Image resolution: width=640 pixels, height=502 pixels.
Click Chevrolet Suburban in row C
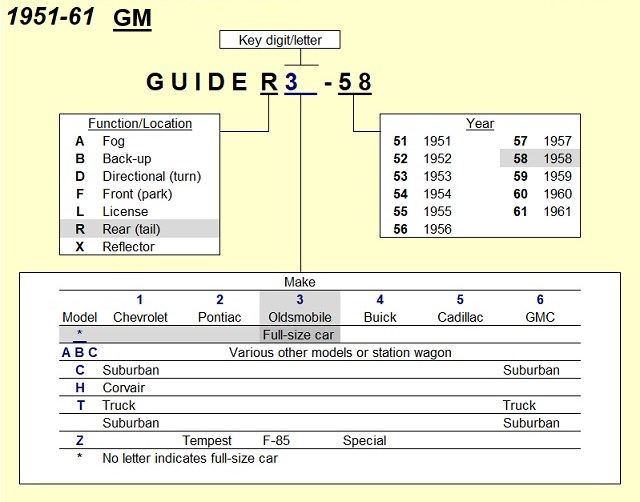tap(131, 370)
